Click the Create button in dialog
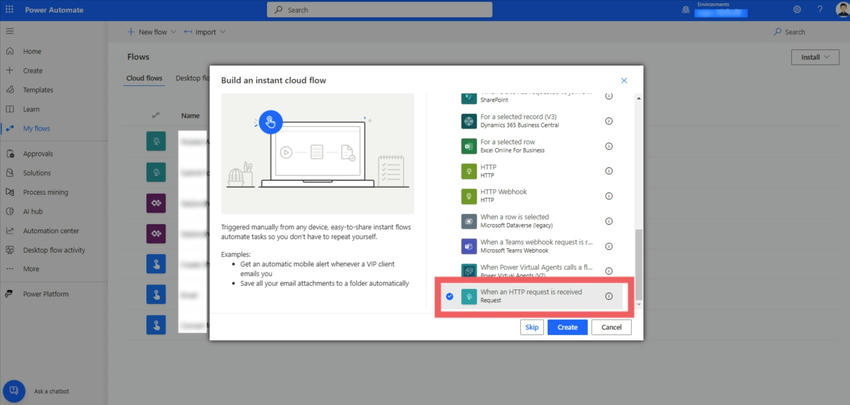This screenshot has height=405, width=850. click(568, 327)
